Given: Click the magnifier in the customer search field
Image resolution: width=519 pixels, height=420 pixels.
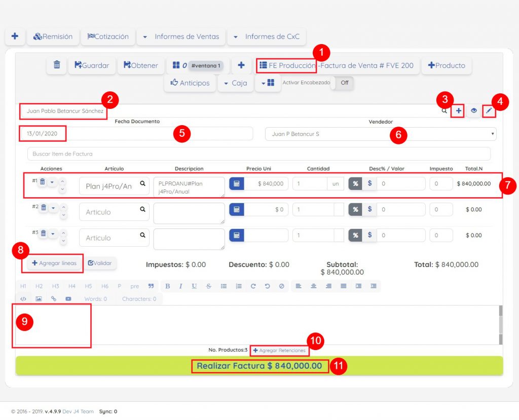Looking at the screenshot, I should (x=444, y=110).
